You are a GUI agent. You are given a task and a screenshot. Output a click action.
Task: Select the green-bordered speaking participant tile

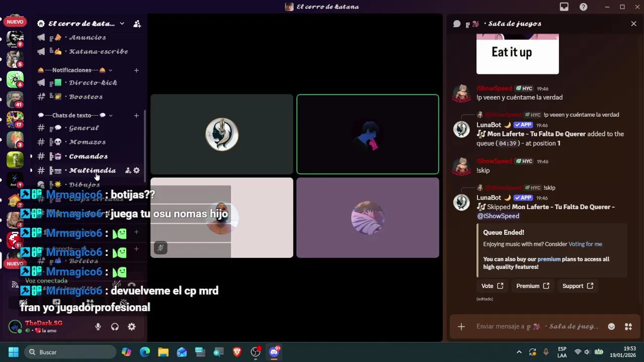(x=368, y=134)
